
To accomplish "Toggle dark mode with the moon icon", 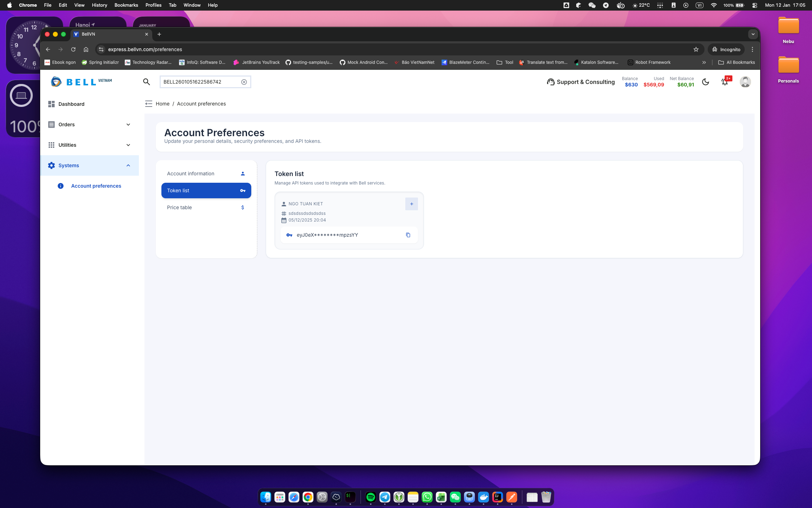I will (706, 82).
